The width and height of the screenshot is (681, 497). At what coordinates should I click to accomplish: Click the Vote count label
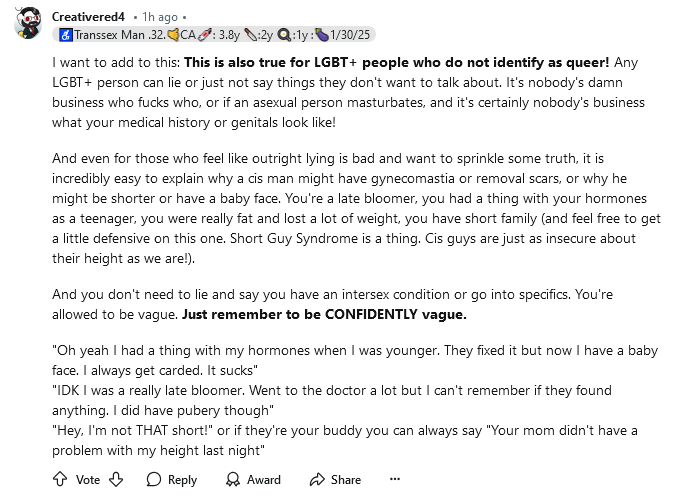(88, 480)
